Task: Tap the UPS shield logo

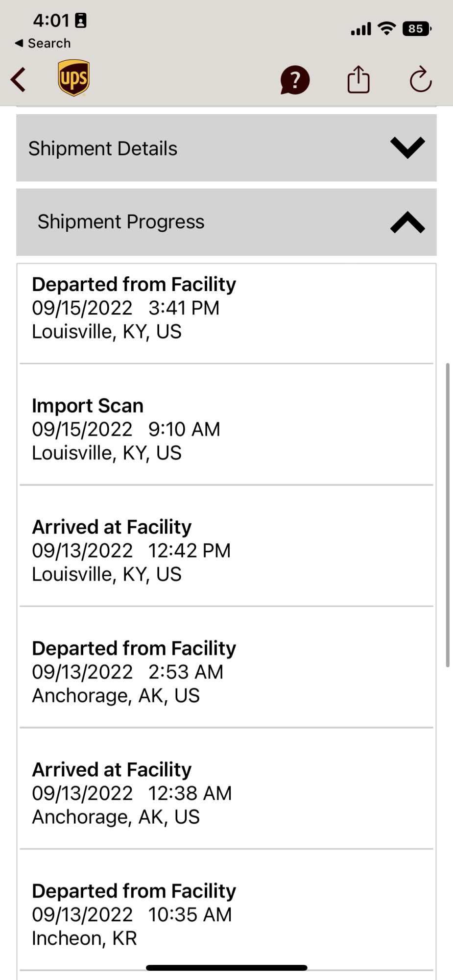Action: pyautogui.click(x=74, y=78)
